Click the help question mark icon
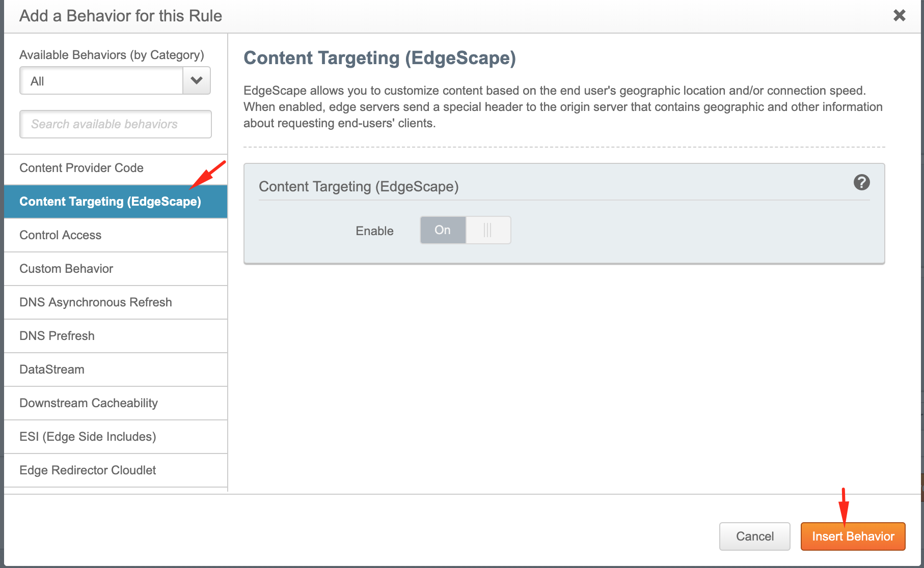 [861, 182]
